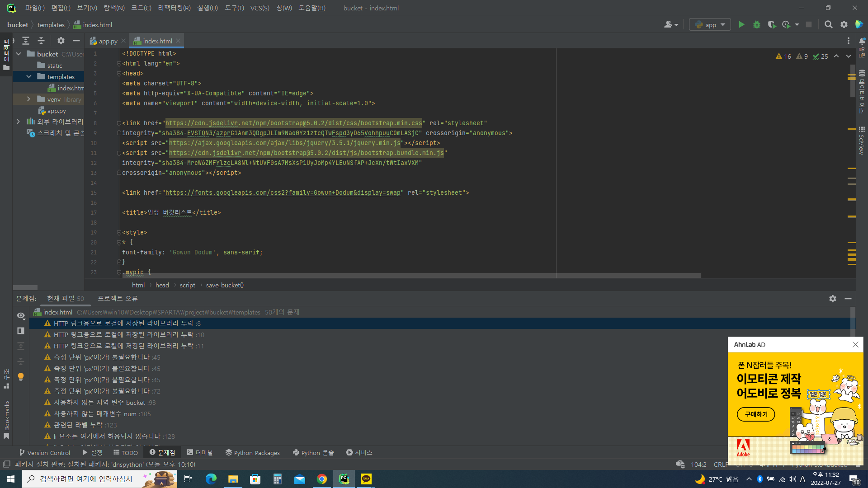
Task: Open Chrome from the taskbar
Action: [x=322, y=479]
